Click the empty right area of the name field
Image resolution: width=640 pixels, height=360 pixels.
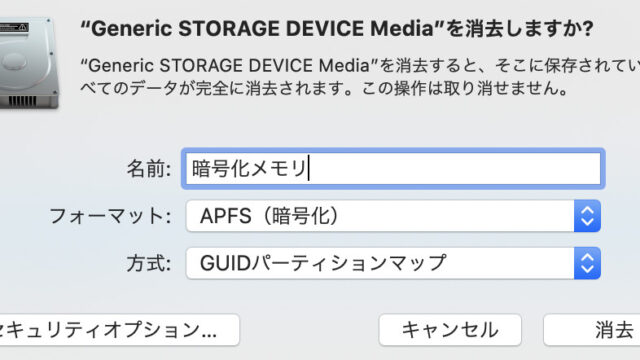tap(455, 169)
